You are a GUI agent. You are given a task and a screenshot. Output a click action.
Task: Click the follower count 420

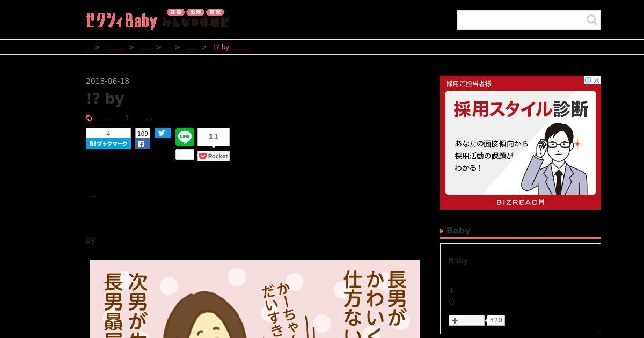[496, 320]
